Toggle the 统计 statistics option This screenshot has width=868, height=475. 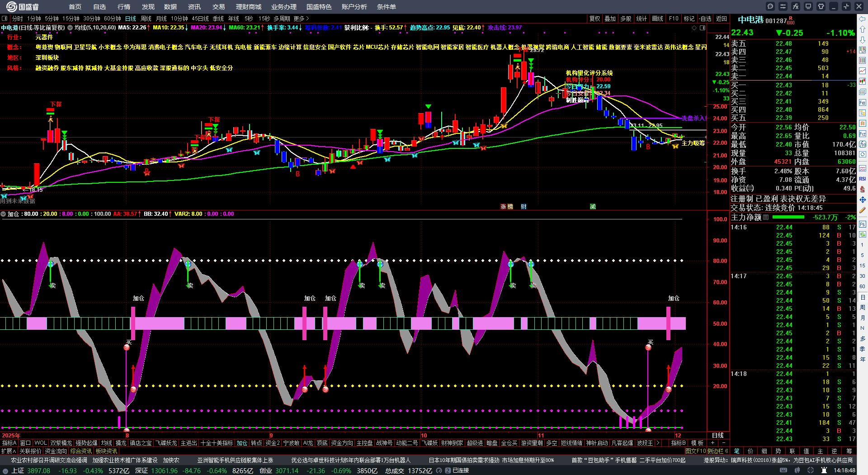(642, 19)
